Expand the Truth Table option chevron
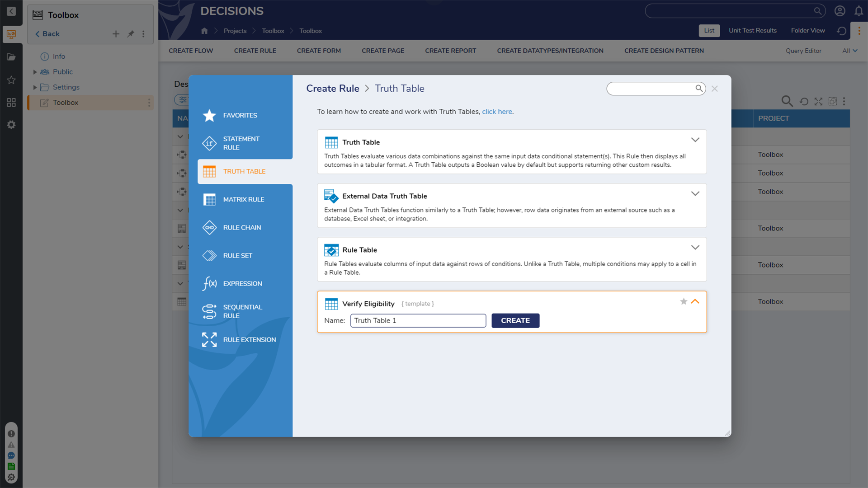Image resolution: width=868 pixels, height=488 pixels. click(x=695, y=140)
